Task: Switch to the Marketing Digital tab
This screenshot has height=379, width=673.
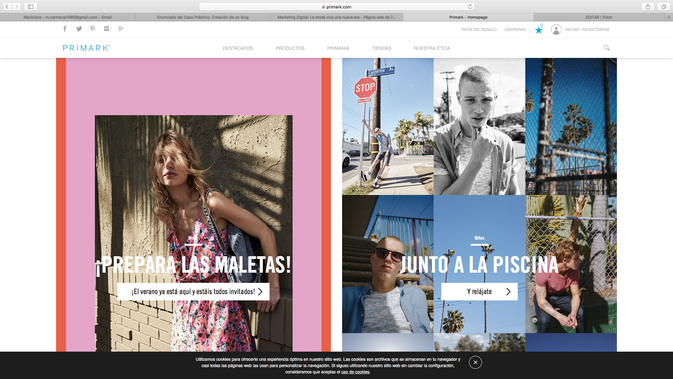Action: tap(336, 17)
